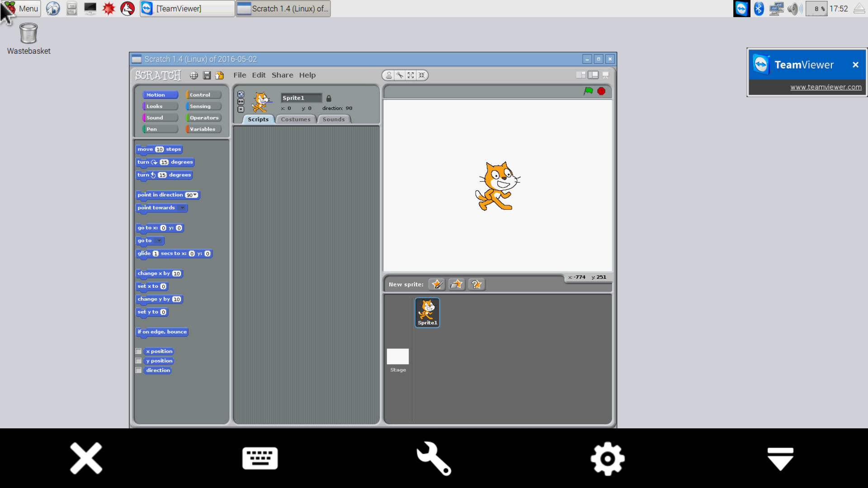Paint a new sprite

437,284
